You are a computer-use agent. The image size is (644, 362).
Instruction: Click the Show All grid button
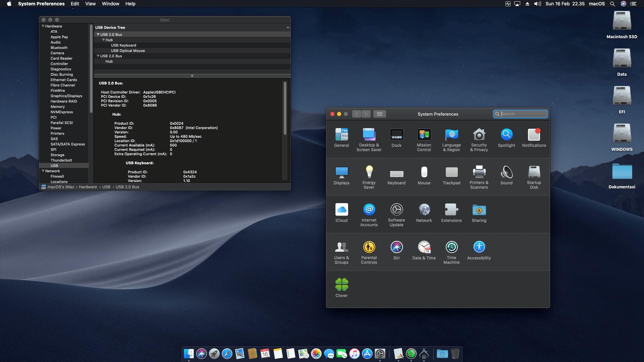(x=380, y=114)
